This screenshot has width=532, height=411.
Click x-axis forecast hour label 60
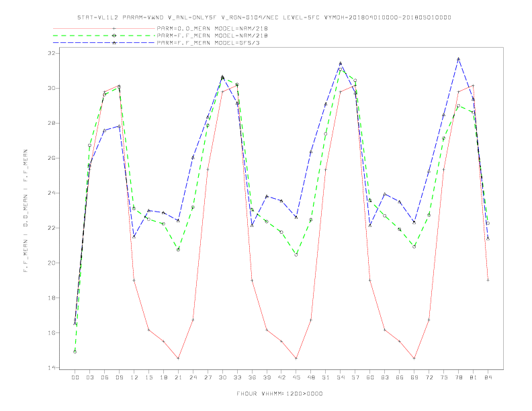(370, 377)
